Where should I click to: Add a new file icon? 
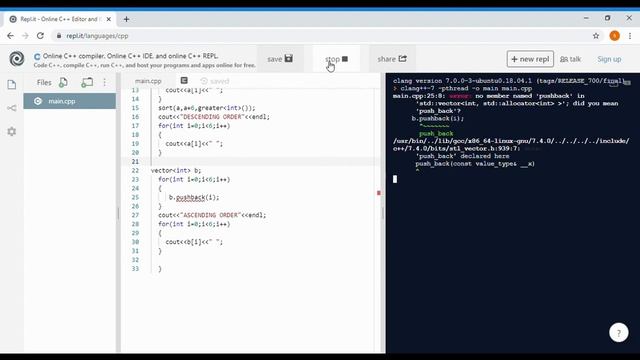pyautogui.click(x=63, y=82)
